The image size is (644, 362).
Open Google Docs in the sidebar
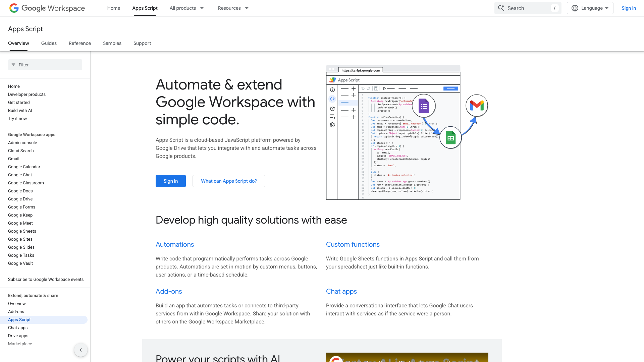pyautogui.click(x=20, y=191)
